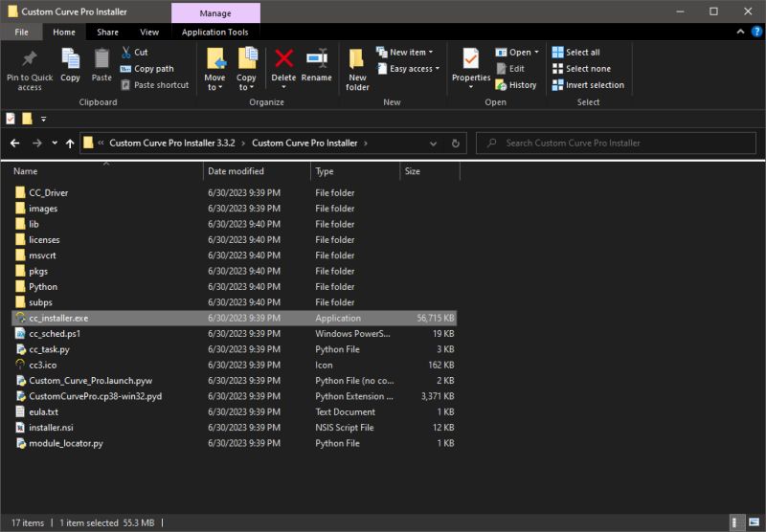The image size is (766, 532).
Task: Sort by the Date modified column header
Action: point(257,171)
